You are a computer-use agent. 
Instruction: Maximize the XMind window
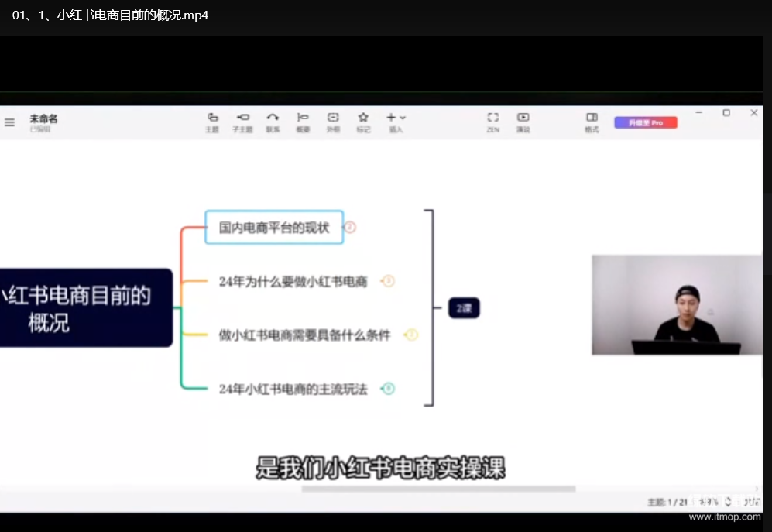[726, 113]
